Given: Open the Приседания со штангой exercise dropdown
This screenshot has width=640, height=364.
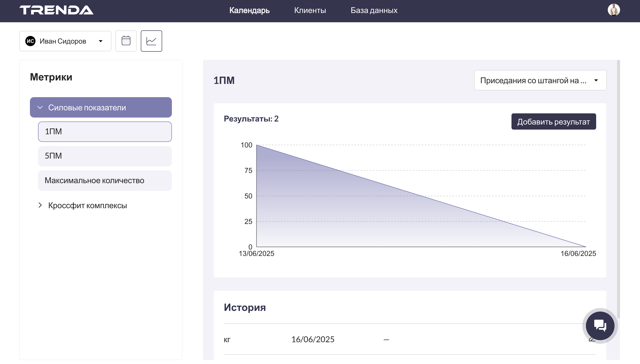Looking at the screenshot, I should tap(540, 80).
